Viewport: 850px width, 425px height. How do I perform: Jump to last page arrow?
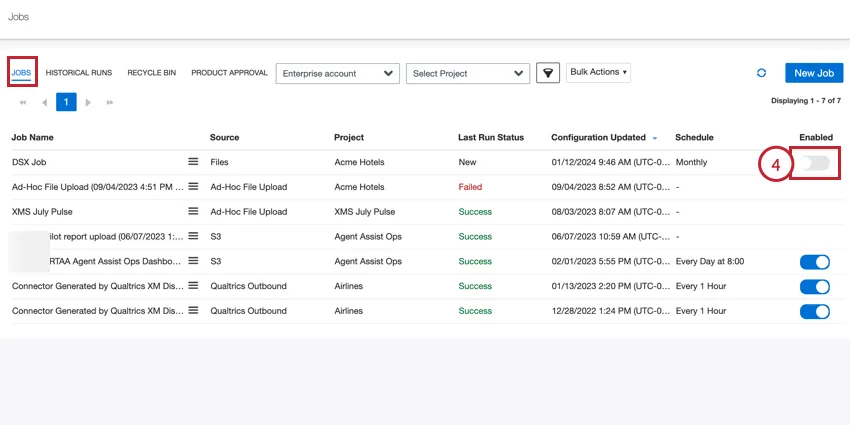point(110,102)
